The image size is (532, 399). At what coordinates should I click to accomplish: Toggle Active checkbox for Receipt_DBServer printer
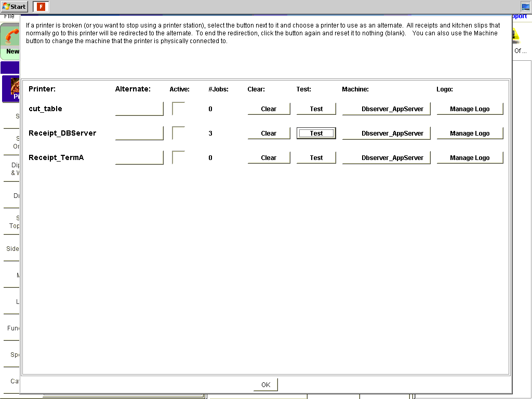pos(178,133)
